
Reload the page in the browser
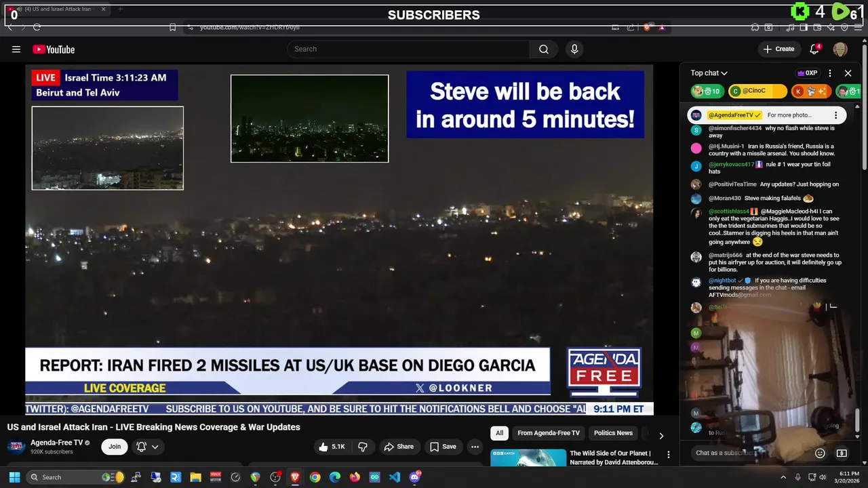click(x=37, y=27)
